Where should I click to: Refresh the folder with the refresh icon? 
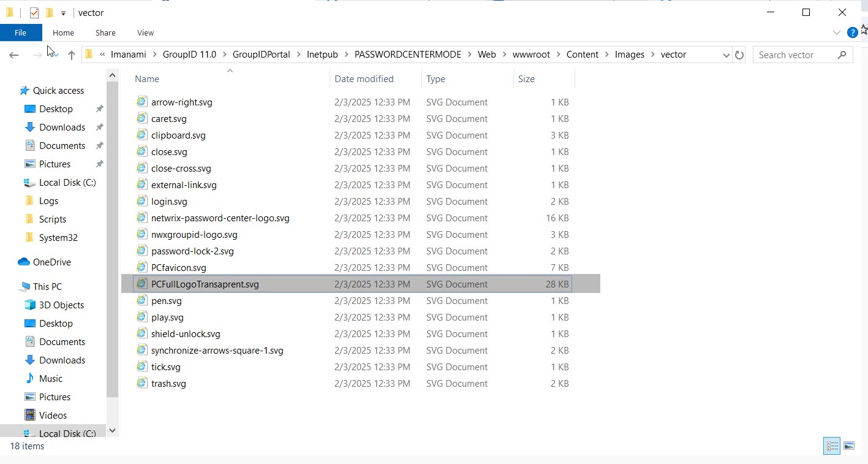coord(739,55)
